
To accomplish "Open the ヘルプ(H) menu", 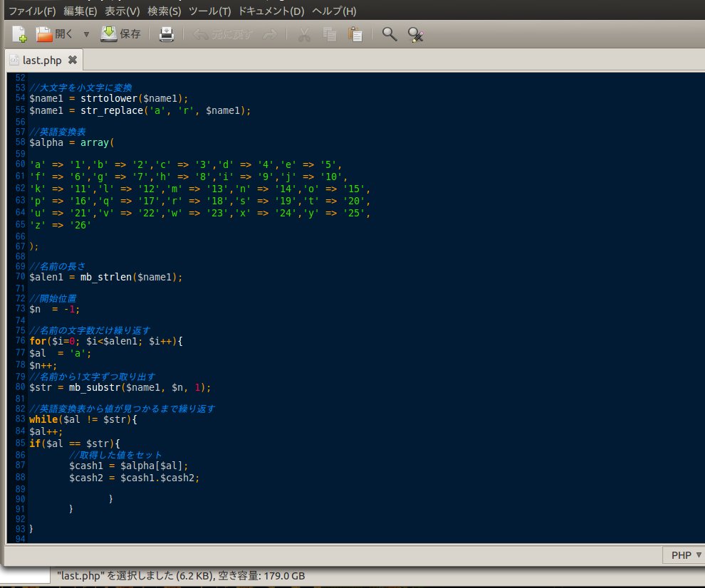I will click(x=334, y=11).
